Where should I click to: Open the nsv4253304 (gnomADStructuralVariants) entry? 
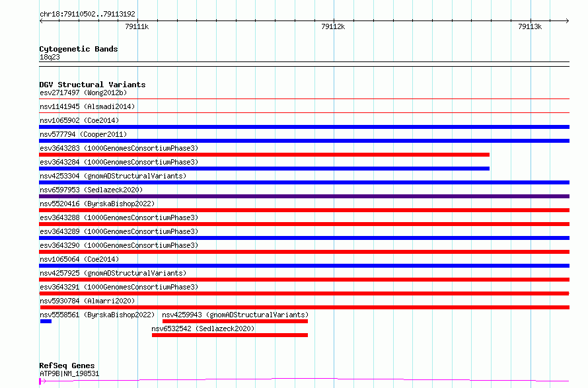(x=113, y=176)
